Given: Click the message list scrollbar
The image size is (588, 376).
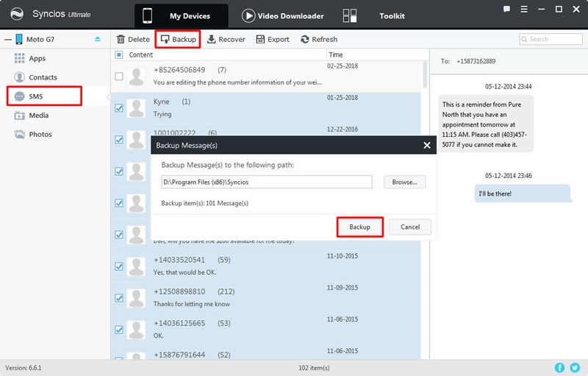Looking at the screenshot, I should 425,74.
